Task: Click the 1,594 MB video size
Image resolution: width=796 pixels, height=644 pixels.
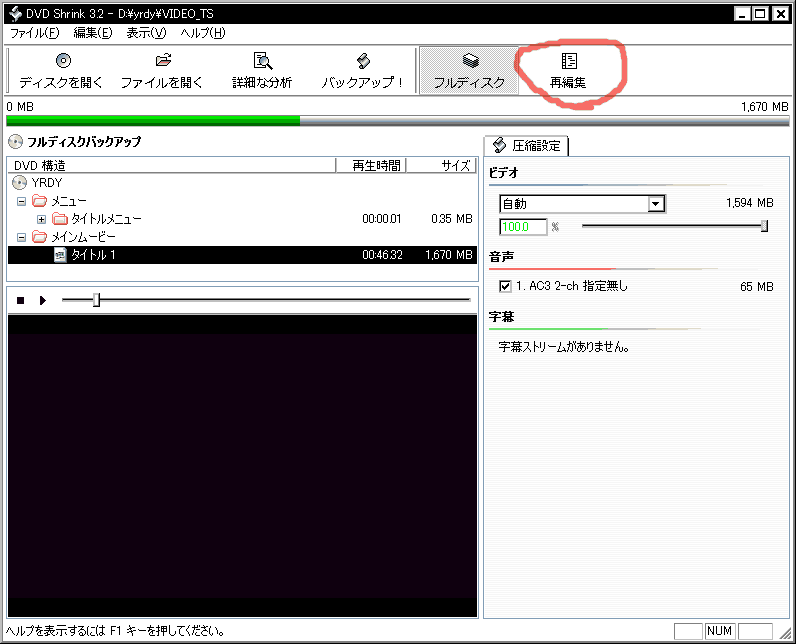Action: pos(749,203)
